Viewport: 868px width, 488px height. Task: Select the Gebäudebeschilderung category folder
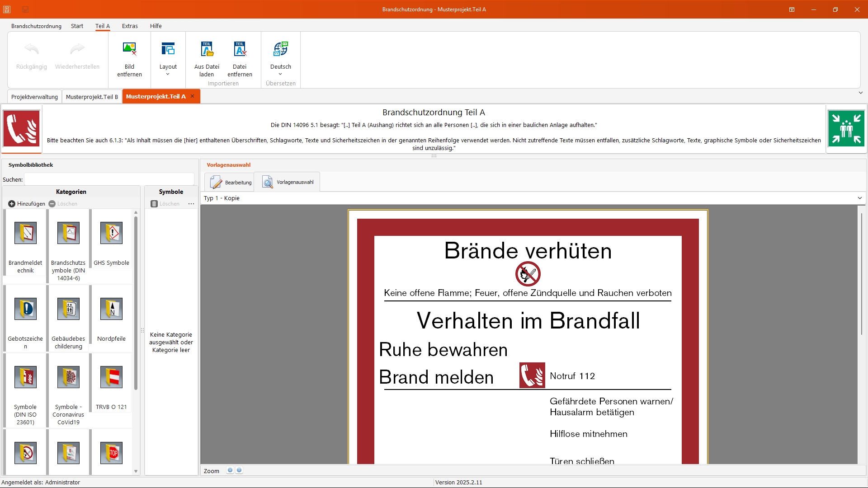tap(68, 310)
